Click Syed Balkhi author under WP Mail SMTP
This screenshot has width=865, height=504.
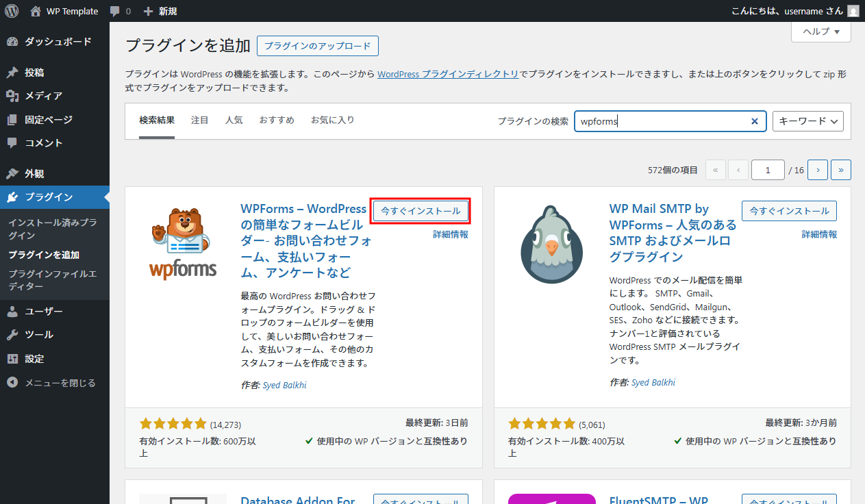pyautogui.click(x=653, y=382)
